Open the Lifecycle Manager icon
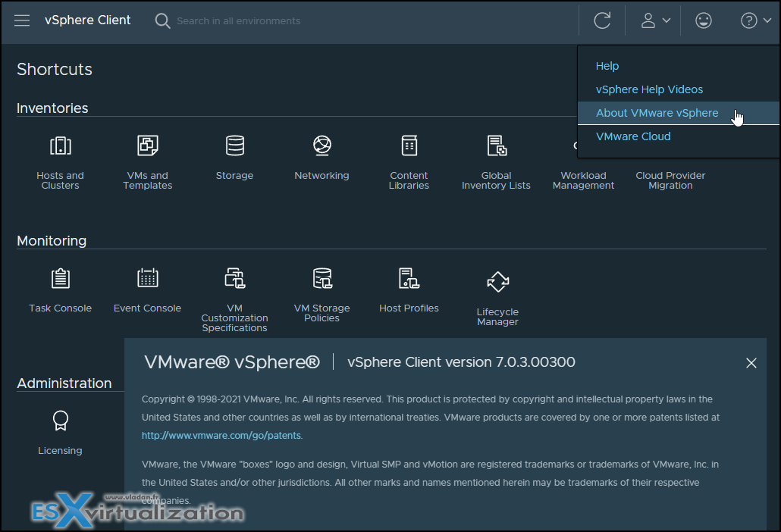Image resolution: width=781 pixels, height=532 pixels. click(497, 282)
